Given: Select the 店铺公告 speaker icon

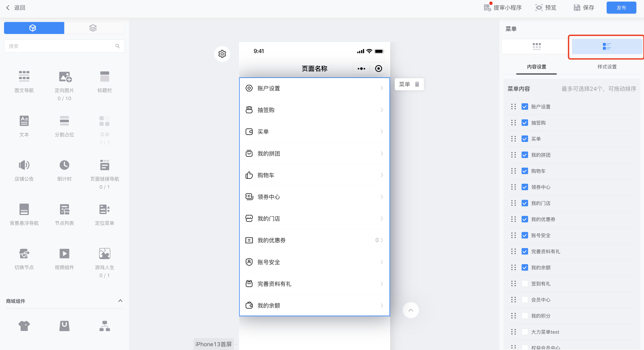Looking at the screenshot, I should (x=24, y=165).
